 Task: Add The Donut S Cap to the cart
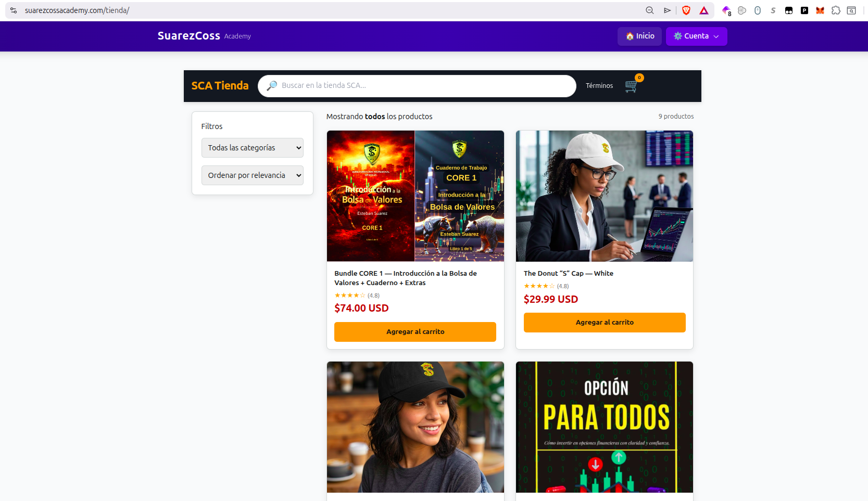pos(604,322)
